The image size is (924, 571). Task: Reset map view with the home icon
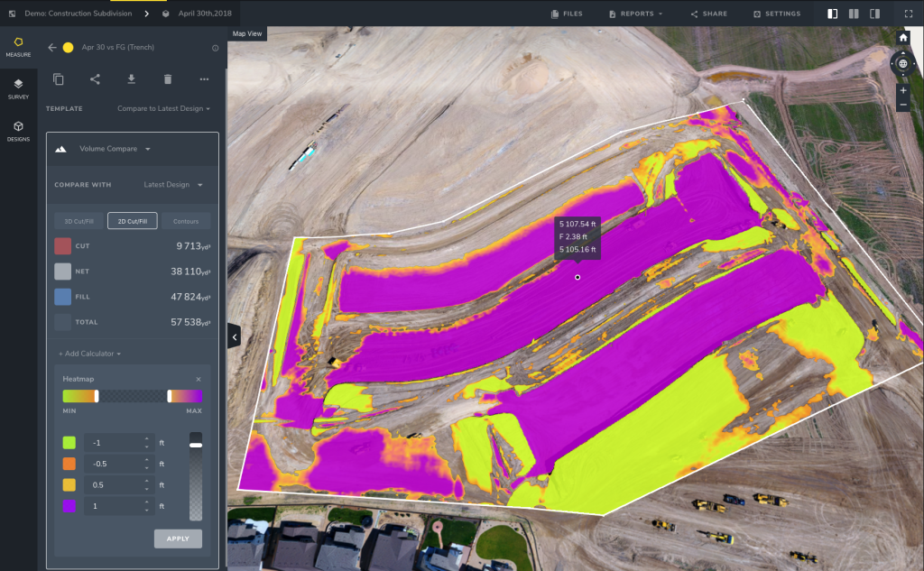(903, 38)
